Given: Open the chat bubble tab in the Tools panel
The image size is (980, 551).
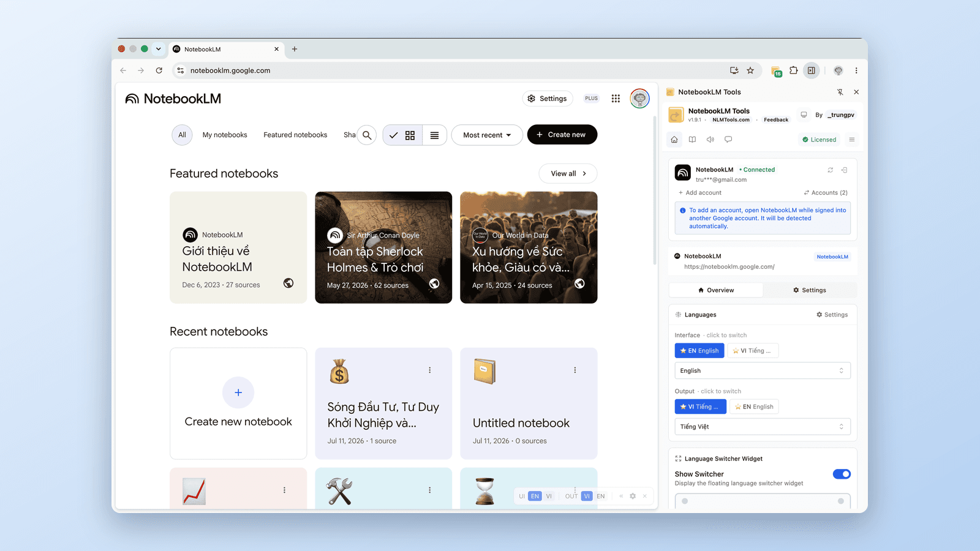Looking at the screenshot, I should [728, 140].
